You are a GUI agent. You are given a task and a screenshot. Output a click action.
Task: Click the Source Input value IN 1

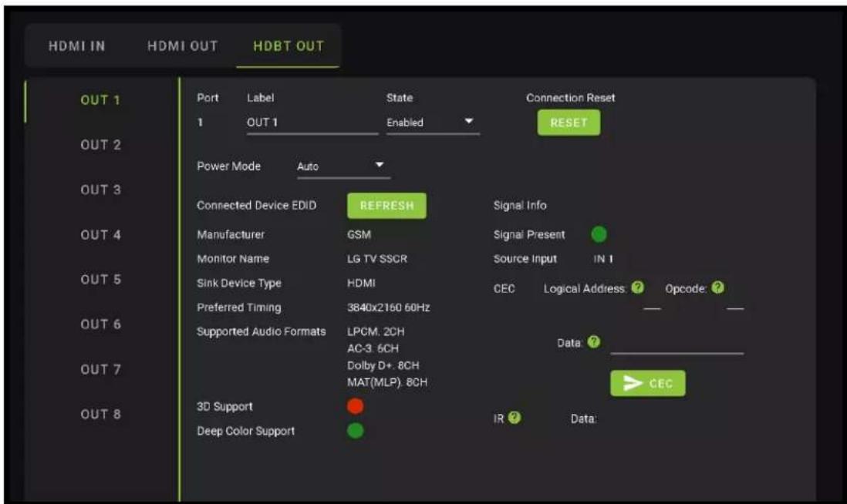[x=603, y=259]
